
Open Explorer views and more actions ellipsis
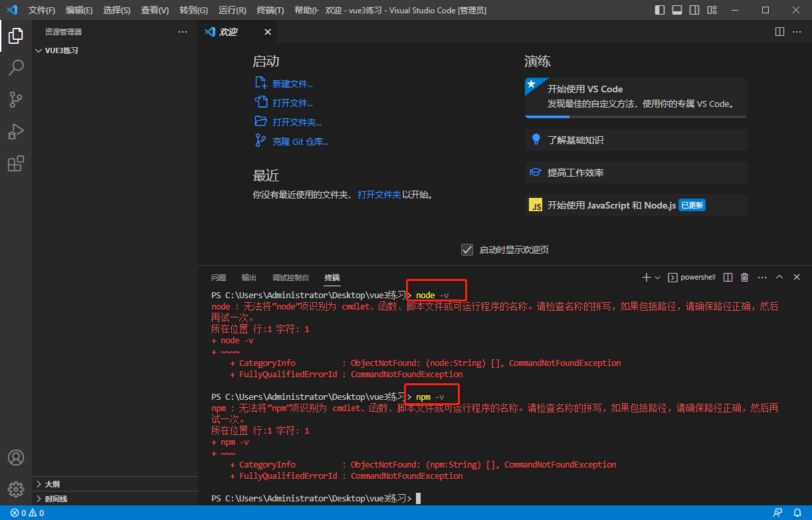click(x=183, y=32)
